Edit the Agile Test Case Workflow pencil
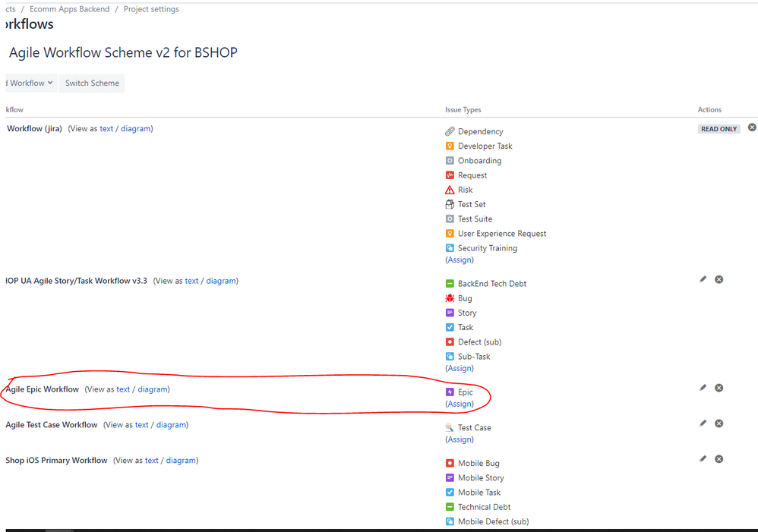Image resolution: width=758 pixels, height=532 pixels. [703, 423]
